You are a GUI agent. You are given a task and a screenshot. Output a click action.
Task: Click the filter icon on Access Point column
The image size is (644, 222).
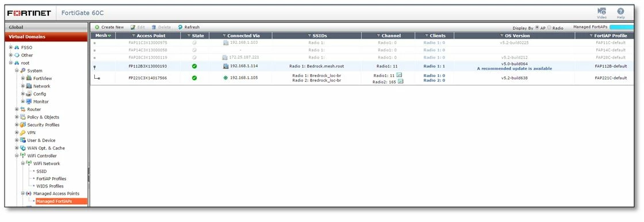pos(133,36)
